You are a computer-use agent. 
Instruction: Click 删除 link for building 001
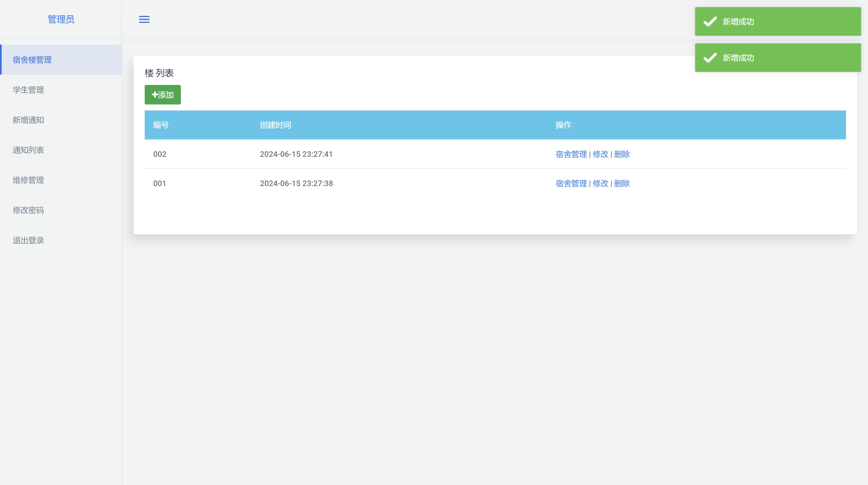click(622, 184)
